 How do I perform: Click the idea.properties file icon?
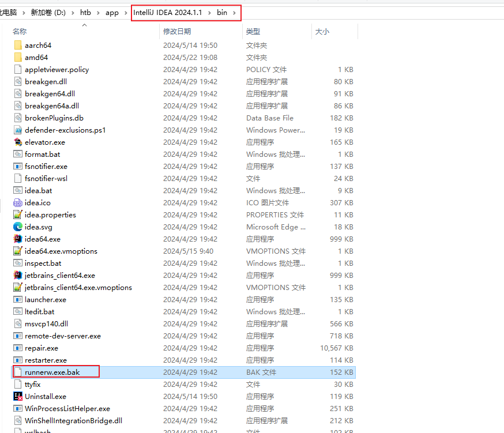[18, 214]
